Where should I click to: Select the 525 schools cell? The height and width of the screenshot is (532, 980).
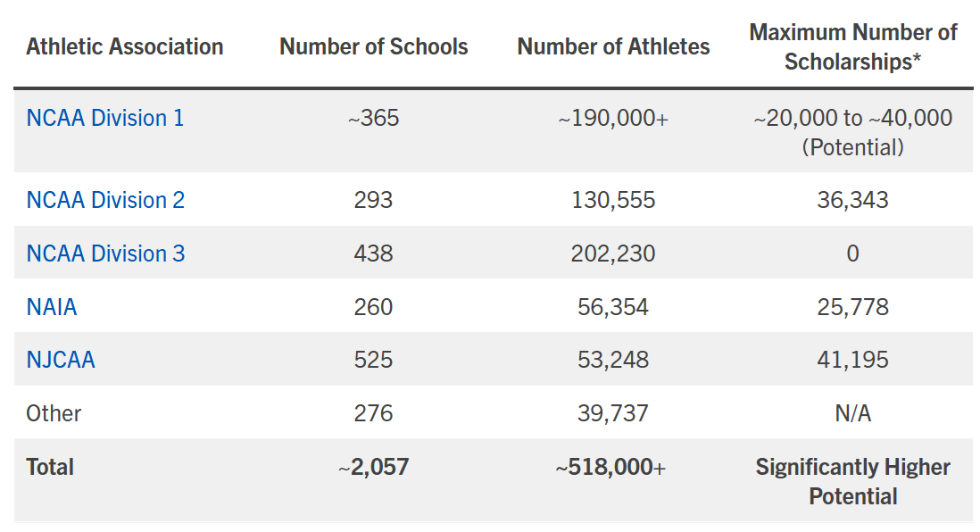373,360
